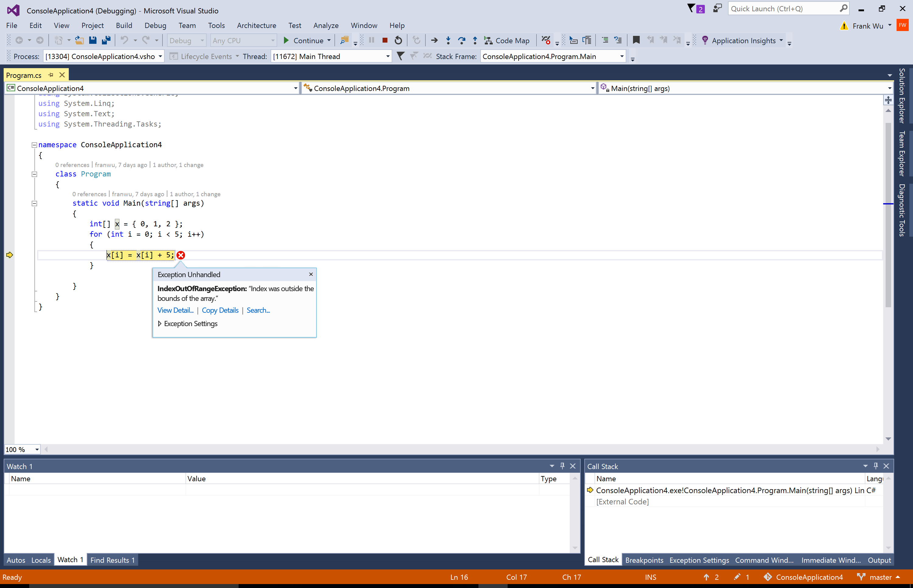
Task: Open the Thread dropdown
Action: coord(388,57)
